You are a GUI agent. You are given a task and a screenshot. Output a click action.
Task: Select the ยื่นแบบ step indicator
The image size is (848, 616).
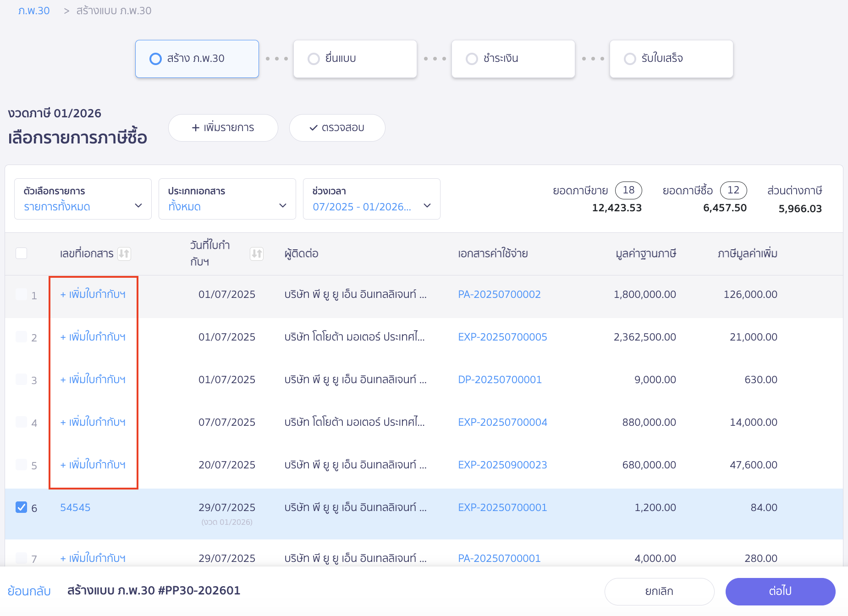[314, 59]
